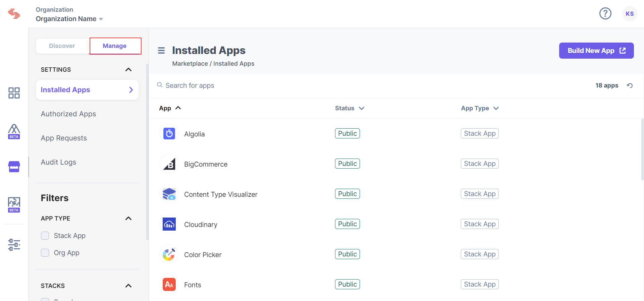The image size is (644, 301).
Task: Collapse the APP TYPE filter section
Action: pyautogui.click(x=128, y=219)
